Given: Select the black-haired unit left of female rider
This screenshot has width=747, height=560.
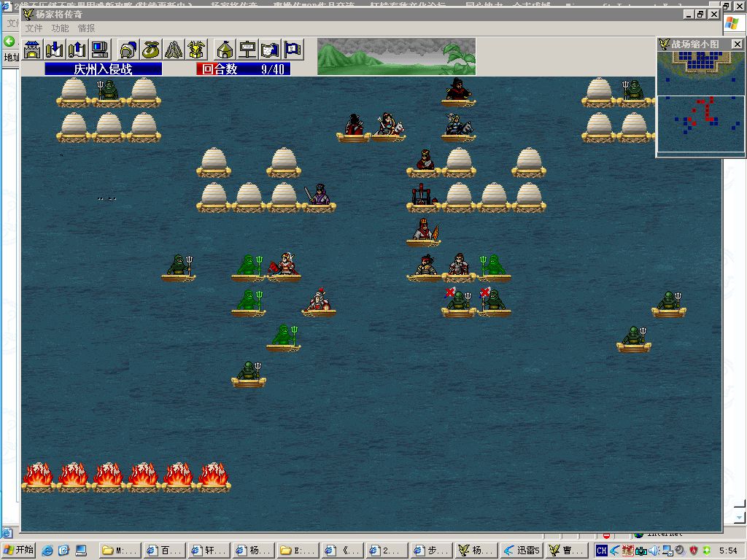Looking at the screenshot, I should 354,126.
